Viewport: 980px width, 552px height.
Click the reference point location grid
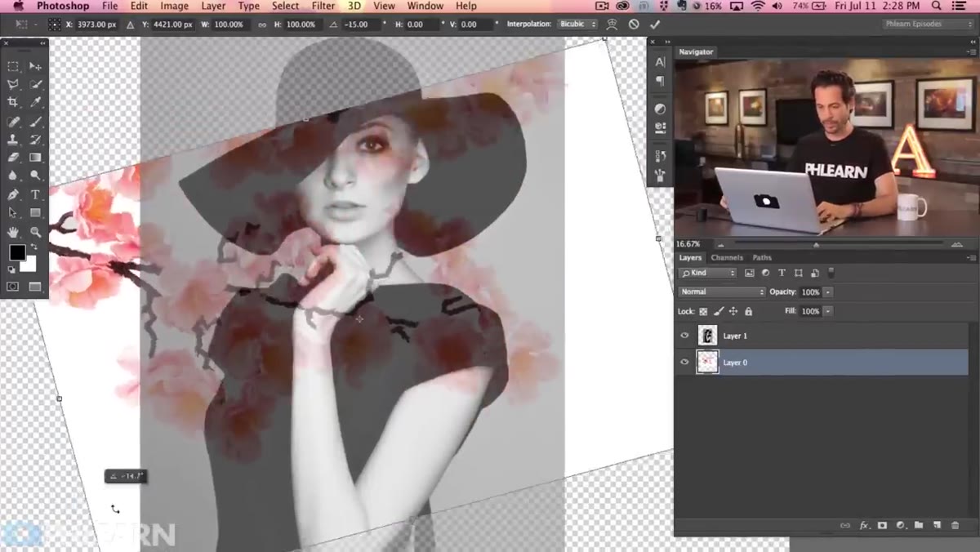(54, 24)
